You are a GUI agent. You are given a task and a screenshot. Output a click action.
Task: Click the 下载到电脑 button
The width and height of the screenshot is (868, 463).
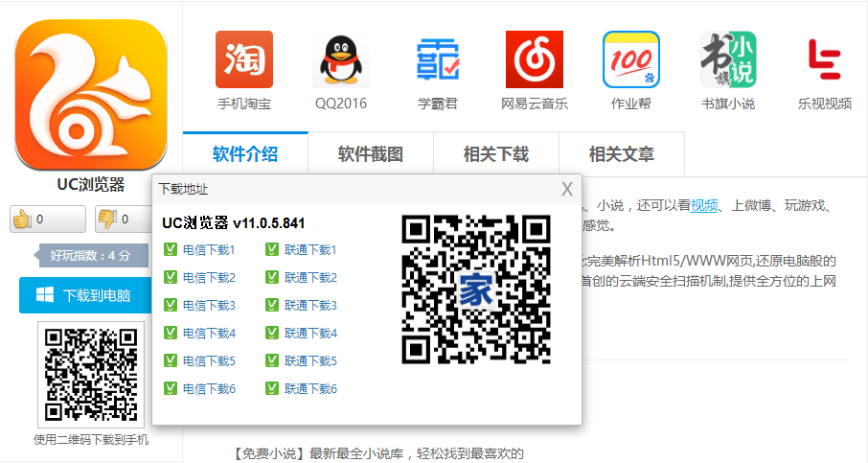click(86, 295)
